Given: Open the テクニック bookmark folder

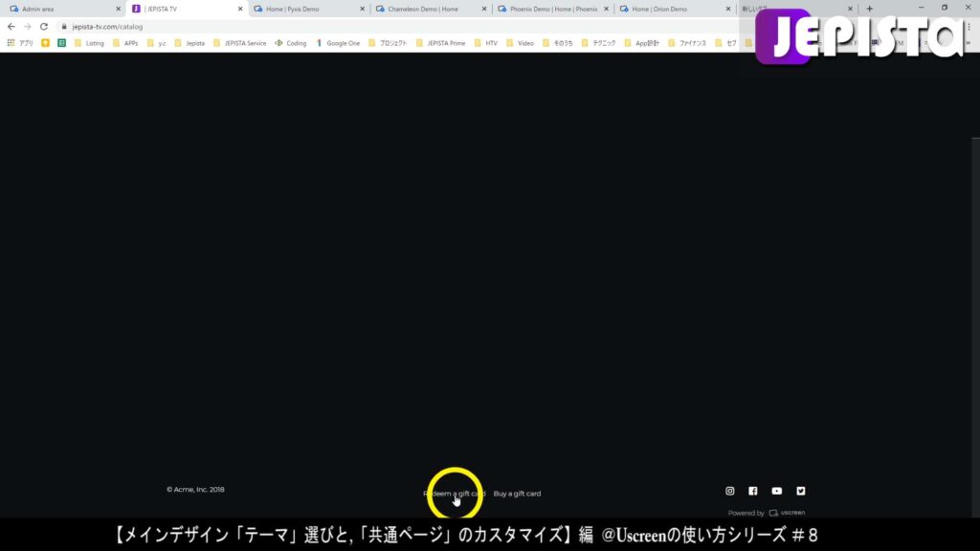Looking at the screenshot, I should pyautogui.click(x=599, y=43).
